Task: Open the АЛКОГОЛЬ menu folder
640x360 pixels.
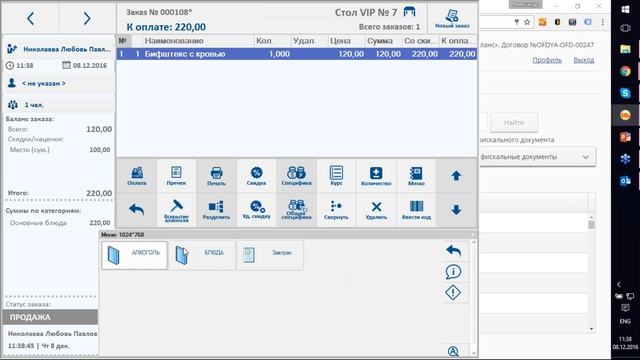Action: coord(134,255)
